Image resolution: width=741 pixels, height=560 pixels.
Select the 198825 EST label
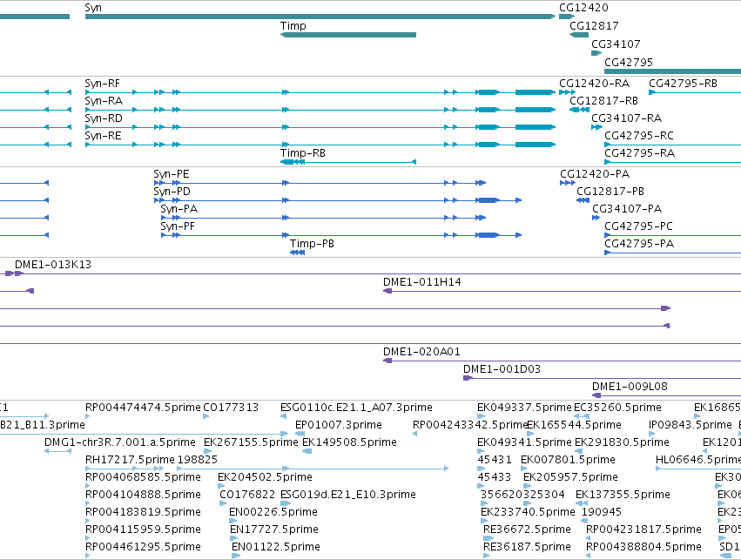click(198, 460)
